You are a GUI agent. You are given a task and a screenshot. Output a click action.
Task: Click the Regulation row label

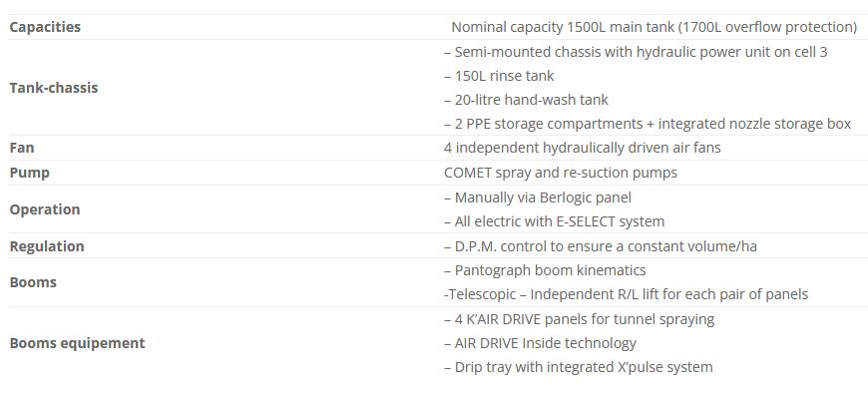pyautogui.click(x=47, y=246)
